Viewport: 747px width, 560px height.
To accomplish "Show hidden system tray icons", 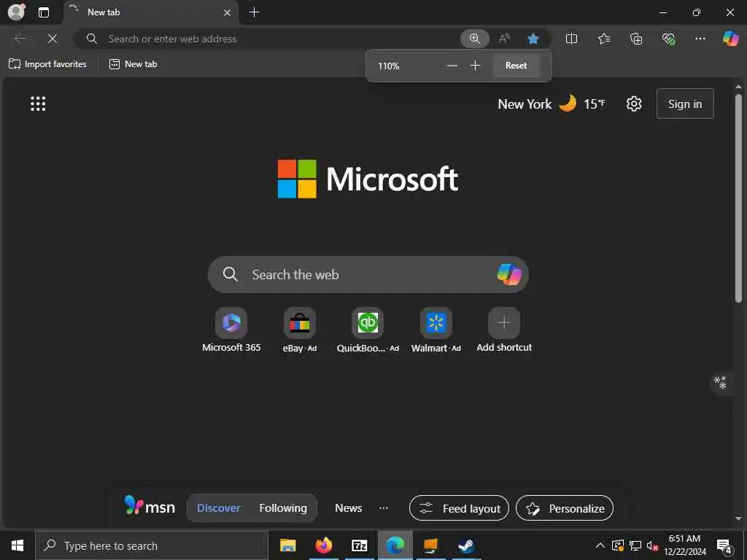I will coord(600,545).
